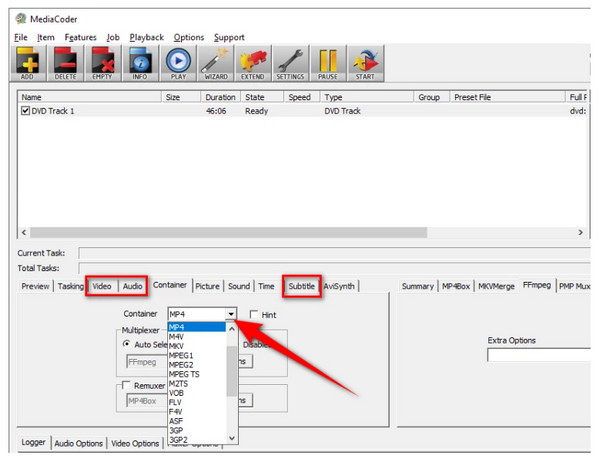Select the Auto Select multiplexer radio button
This screenshot has width=600, height=466.
point(128,343)
